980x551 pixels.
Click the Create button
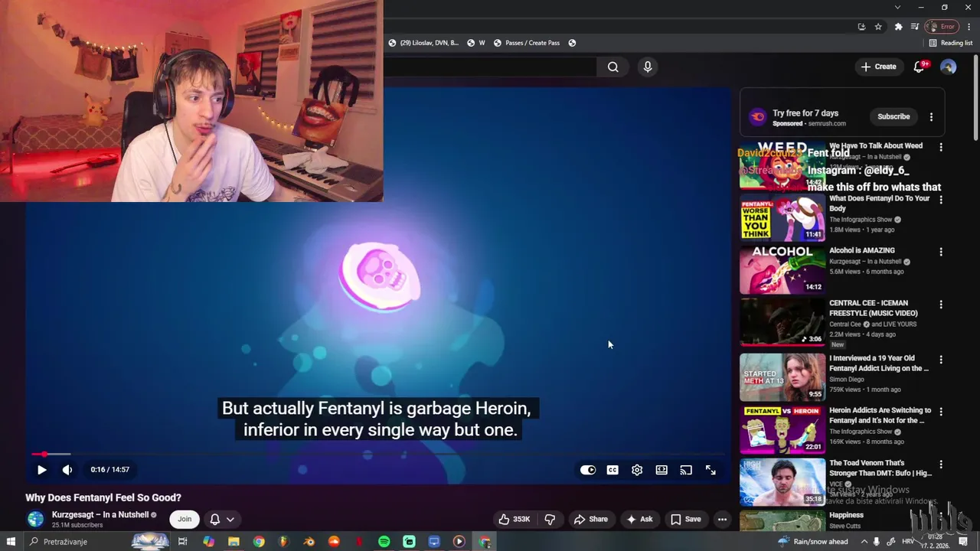[x=878, y=67]
